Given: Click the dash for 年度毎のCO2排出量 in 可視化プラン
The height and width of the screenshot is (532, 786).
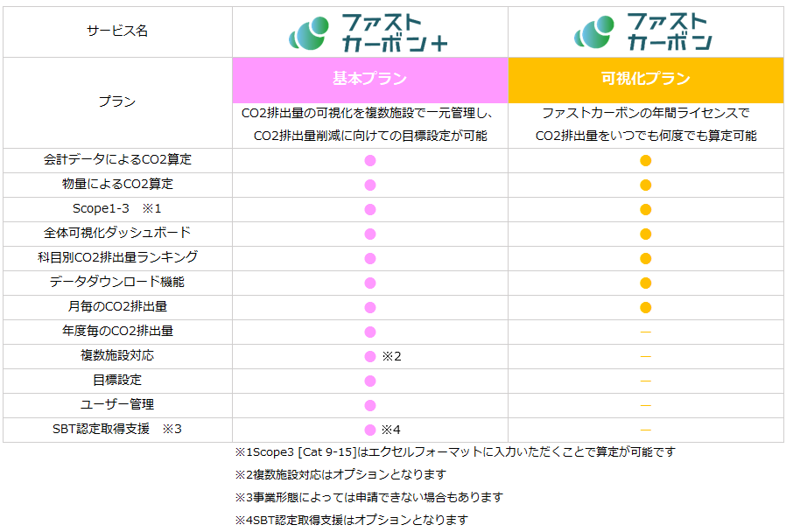Looking at the screenshot, I should (646, 332).
